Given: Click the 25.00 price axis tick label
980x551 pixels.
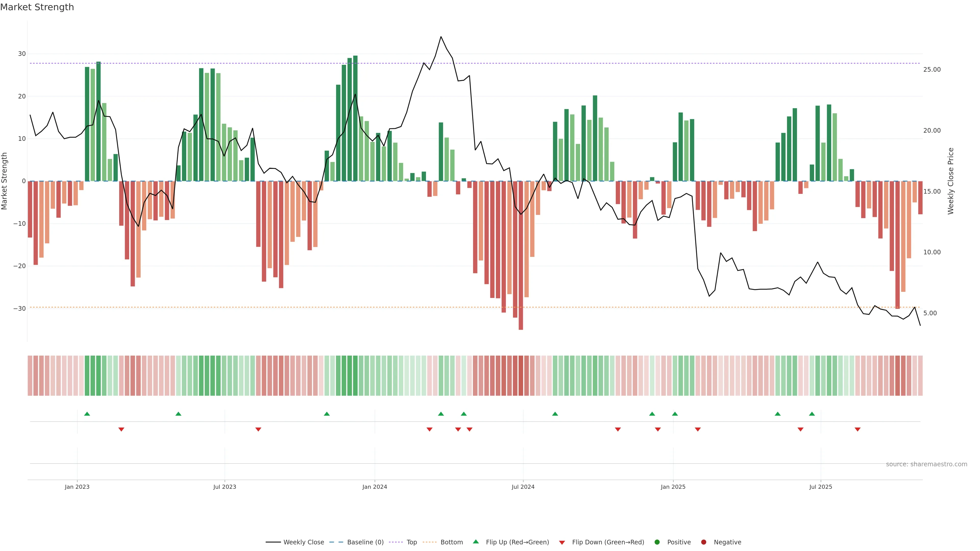Looking at the screenshot, I should click(932, 70).
